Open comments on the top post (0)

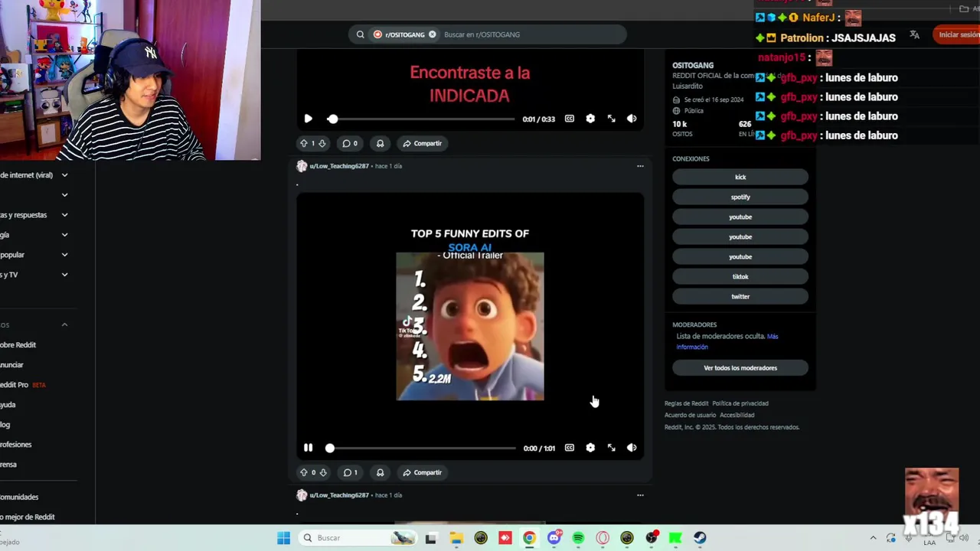pyautogui.click(x=350, y=143)
